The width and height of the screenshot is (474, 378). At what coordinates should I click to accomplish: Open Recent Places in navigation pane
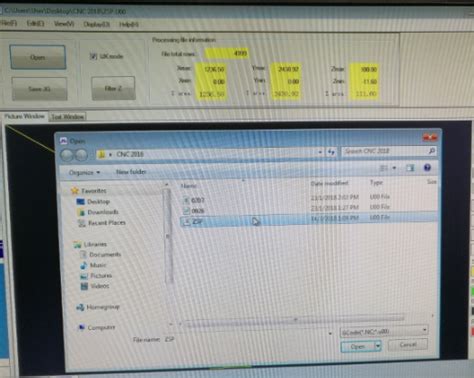(102, 223)
